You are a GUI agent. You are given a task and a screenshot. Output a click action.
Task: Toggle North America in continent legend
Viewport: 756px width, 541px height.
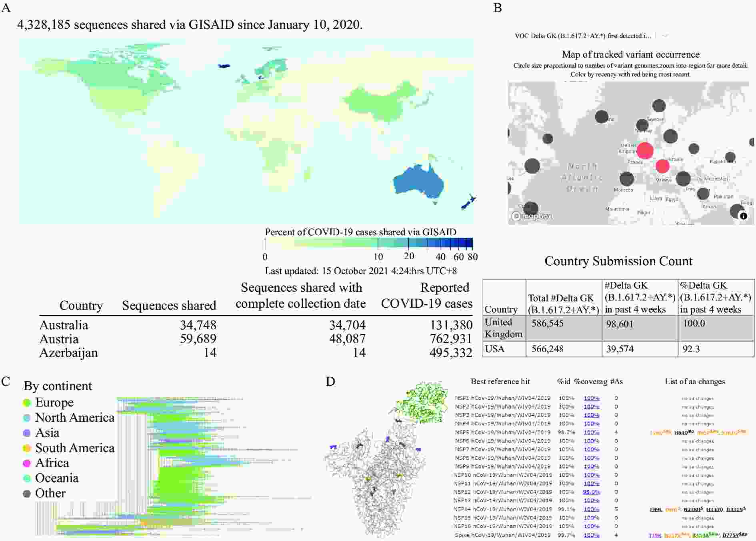(x=74, y=418)
